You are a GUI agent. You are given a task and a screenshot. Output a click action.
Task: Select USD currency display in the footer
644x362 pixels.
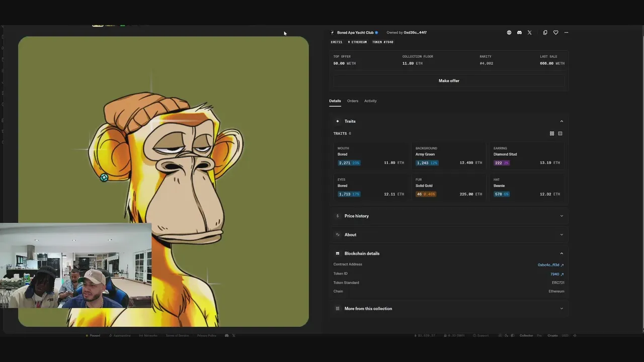[565, 335]
